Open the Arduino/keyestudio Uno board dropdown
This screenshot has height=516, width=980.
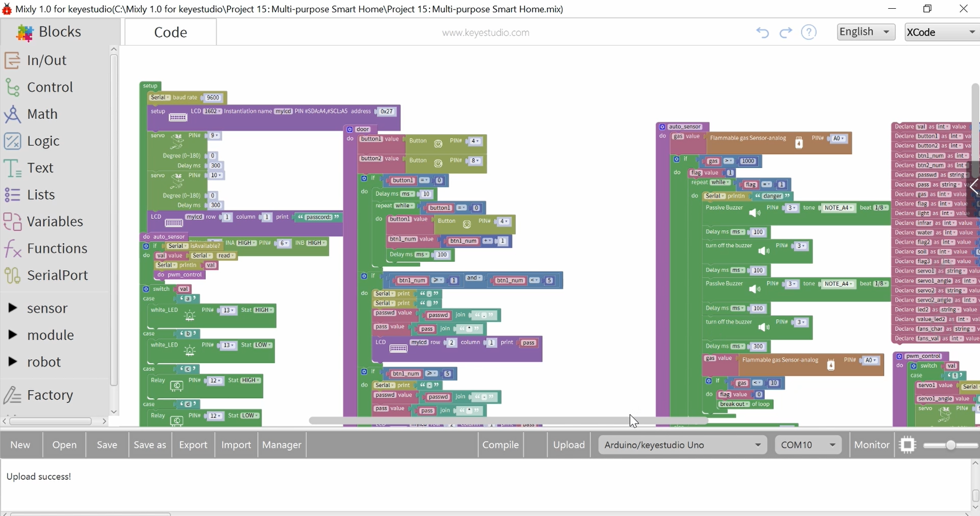point(682,445)
